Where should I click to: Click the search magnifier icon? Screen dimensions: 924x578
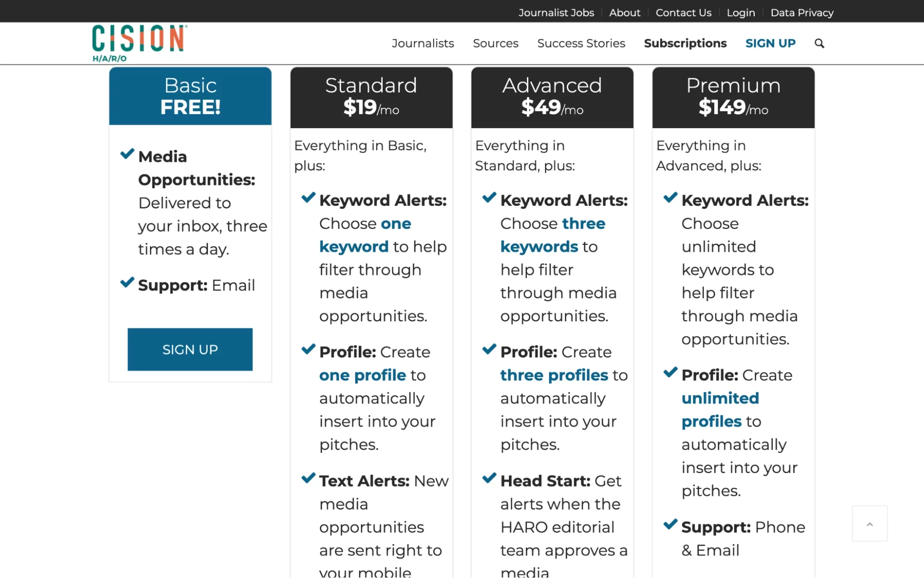click(819, 43)
